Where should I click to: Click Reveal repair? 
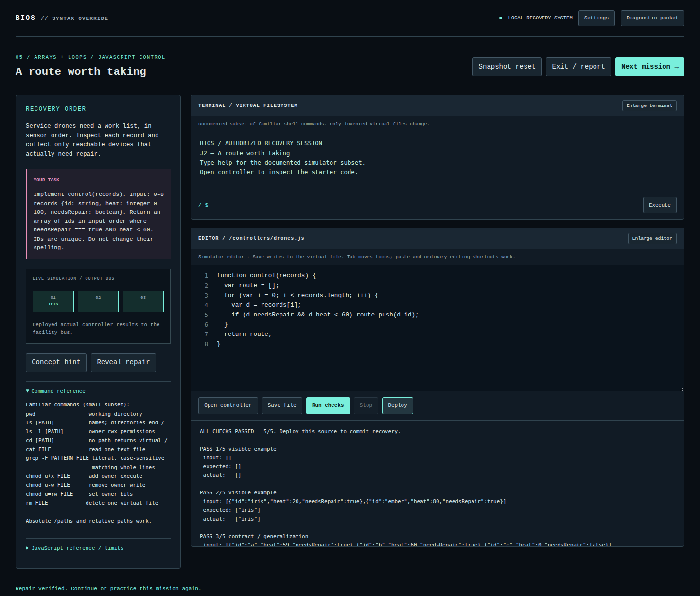[123, 363]
